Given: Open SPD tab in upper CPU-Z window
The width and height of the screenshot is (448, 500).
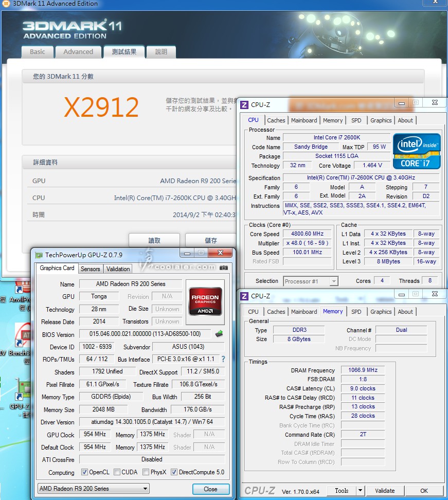Looking at the screenshot, I should (356, 120).
